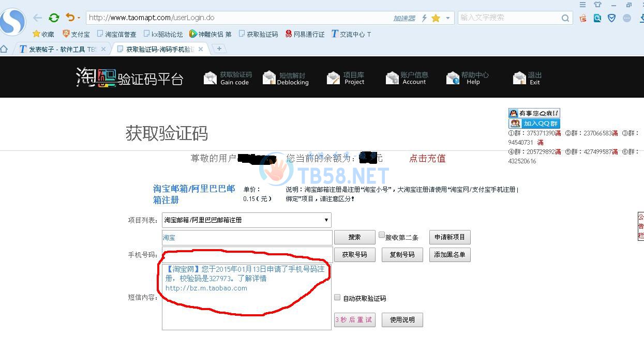Expand the address bar dropdown arrow
The image size is (644, 338).
pos(448,18)
